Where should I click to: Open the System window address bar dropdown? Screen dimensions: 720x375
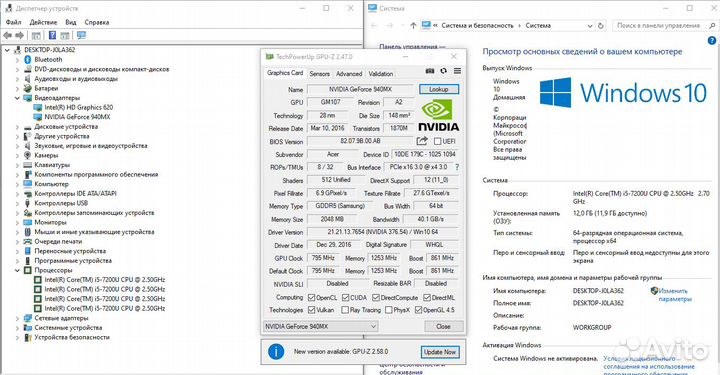(x=590, y=26)
